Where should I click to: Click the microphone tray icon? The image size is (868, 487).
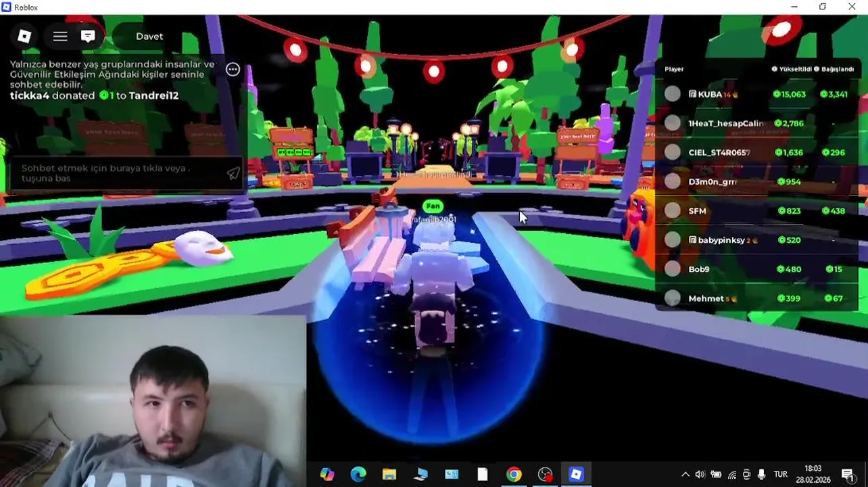pos(762,475)
